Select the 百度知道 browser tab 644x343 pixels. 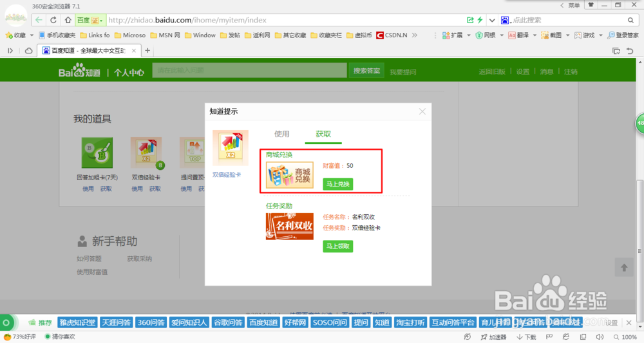[88, 51]
